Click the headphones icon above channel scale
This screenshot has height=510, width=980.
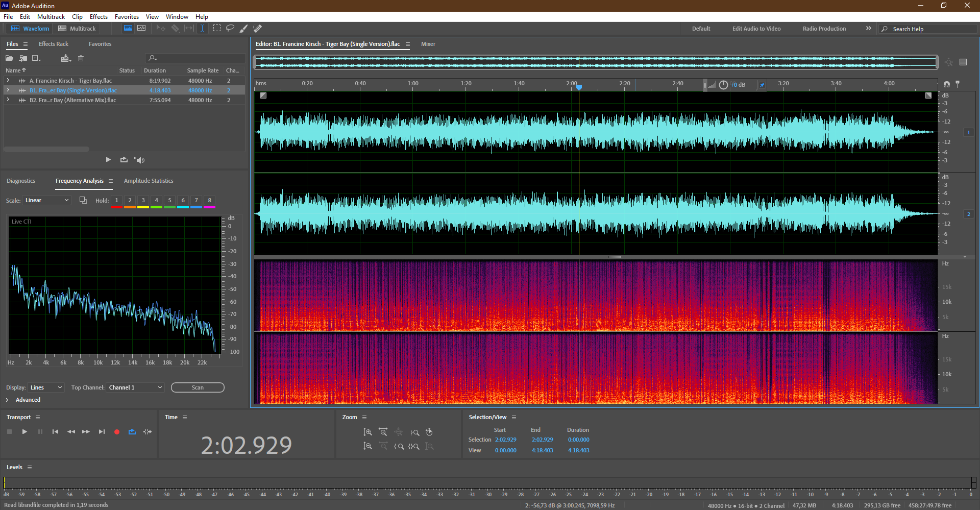pos(947,84)
